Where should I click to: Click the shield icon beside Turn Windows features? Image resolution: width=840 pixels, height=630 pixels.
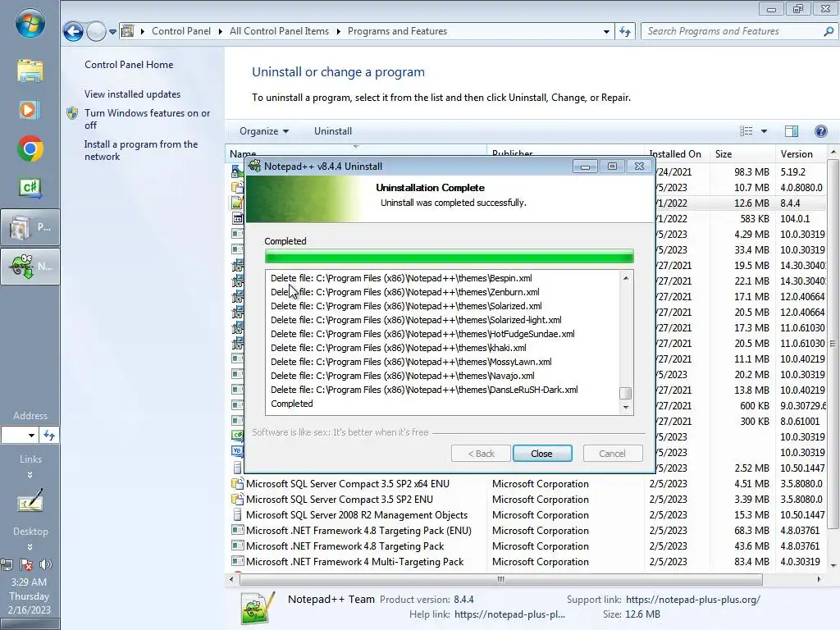(72, 113)
